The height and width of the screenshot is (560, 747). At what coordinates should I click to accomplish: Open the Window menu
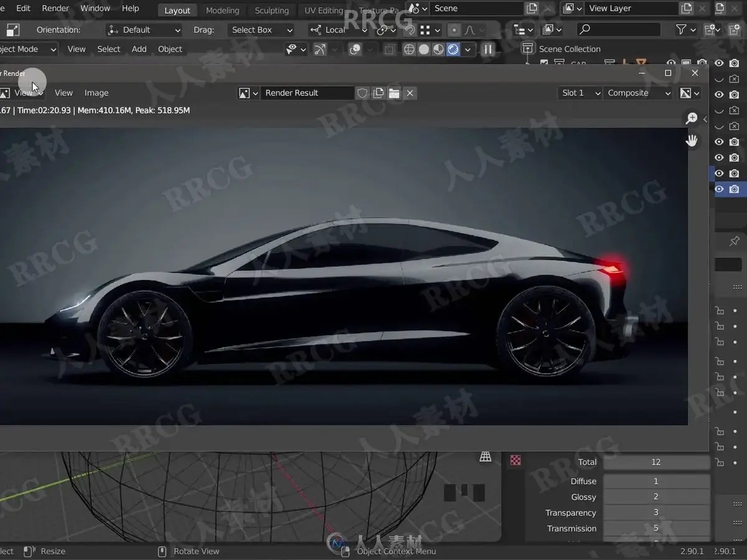[95, 8]
